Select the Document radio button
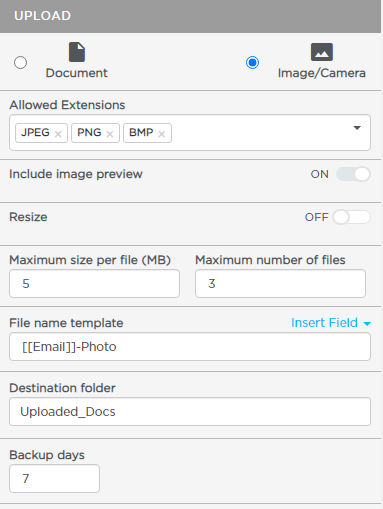Viewport: 383px width, 509px height. click(20, 62)
